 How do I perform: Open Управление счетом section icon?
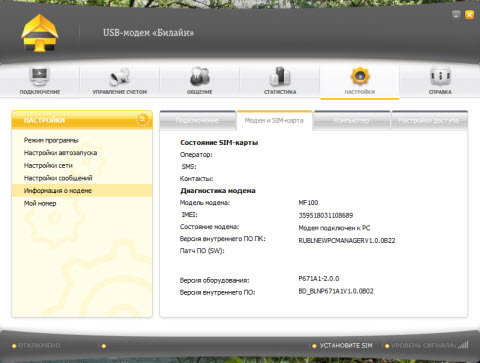(x=119, y=76)
